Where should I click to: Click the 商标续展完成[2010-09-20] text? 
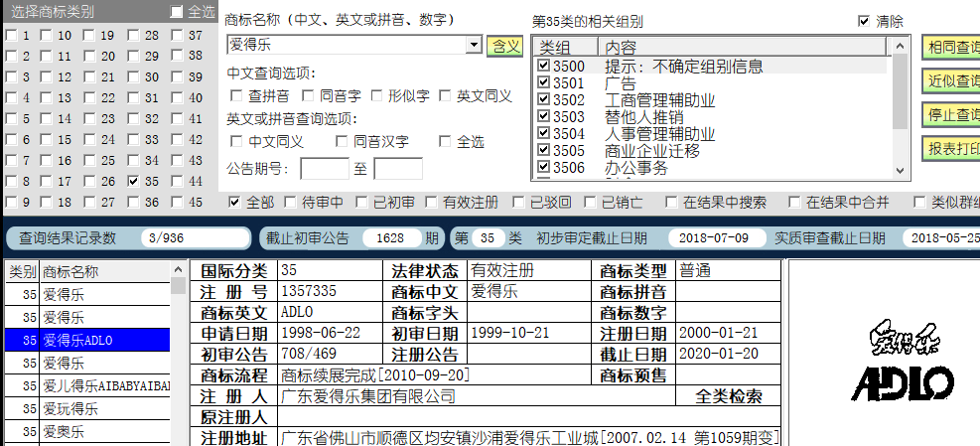375,375
